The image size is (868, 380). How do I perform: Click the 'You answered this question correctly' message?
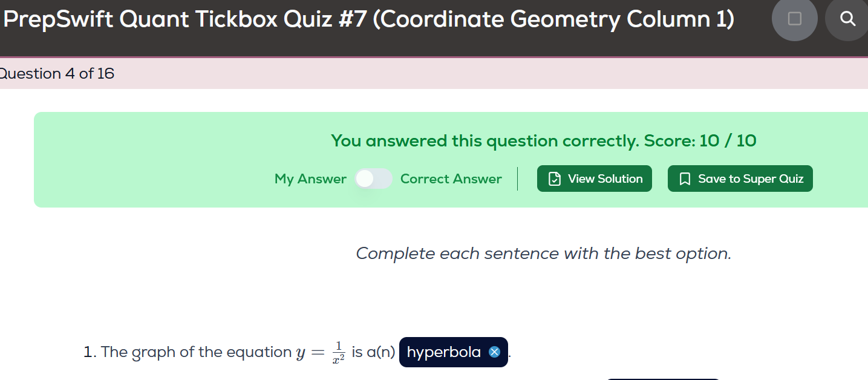(484, 141)
